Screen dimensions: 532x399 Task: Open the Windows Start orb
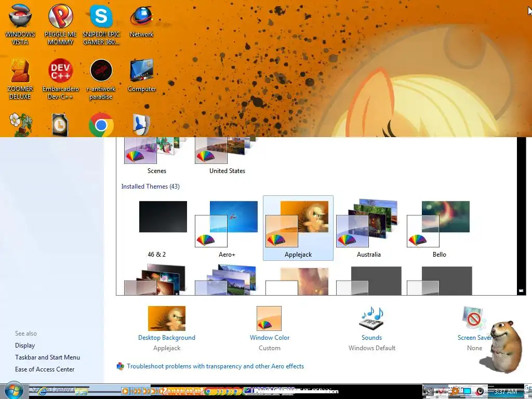[14, 391]
